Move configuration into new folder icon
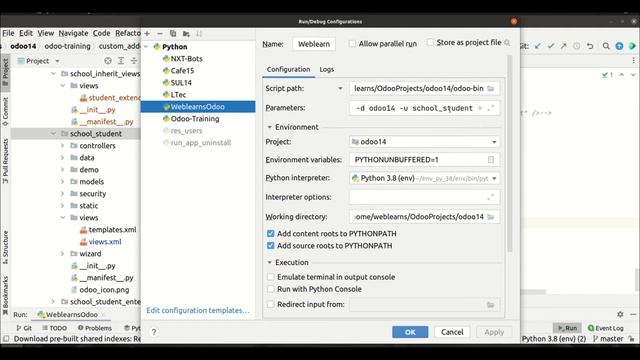This screenshot has height=360, width=640. (186, 33)
